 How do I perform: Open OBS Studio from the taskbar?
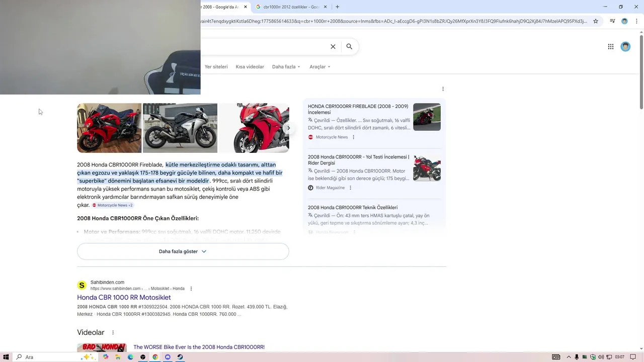click(x=143, y=357)
